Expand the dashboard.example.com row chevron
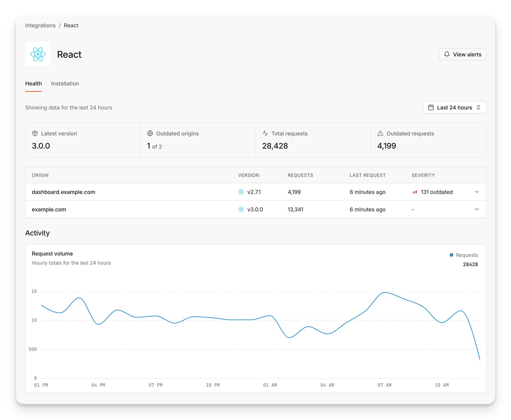The image size is (511, 420). pos(477,192)
